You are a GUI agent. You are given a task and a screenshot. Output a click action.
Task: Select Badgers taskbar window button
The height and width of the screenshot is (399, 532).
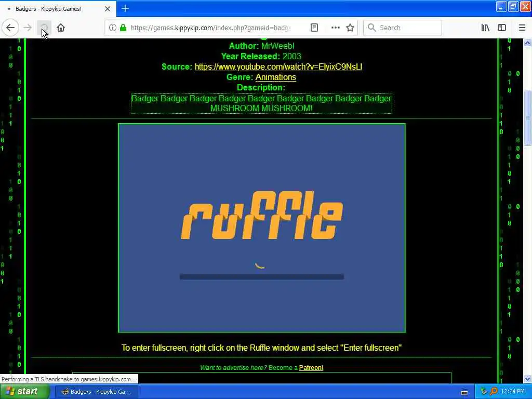(96, 392)
